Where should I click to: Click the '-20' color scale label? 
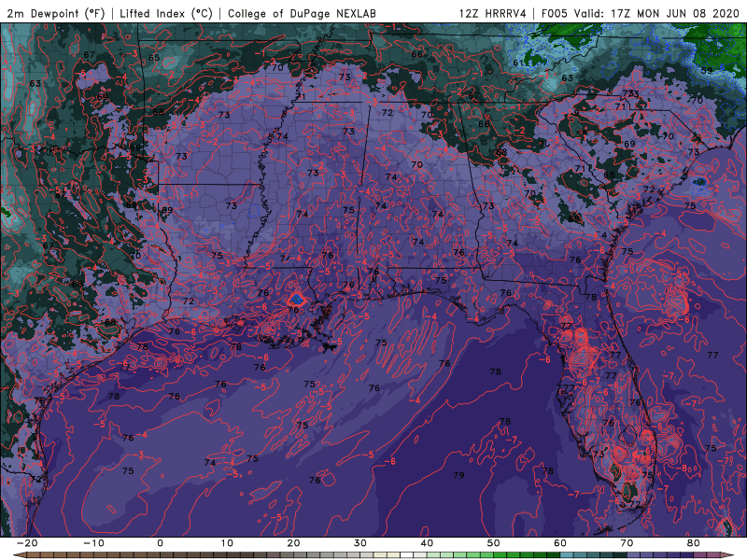pyautogui.click(x=27, y=543)
